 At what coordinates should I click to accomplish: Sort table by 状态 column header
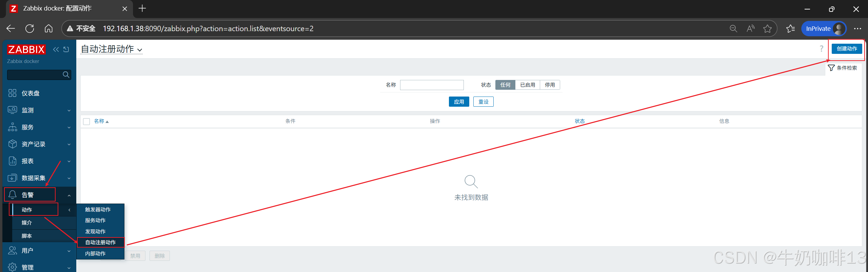579,121
